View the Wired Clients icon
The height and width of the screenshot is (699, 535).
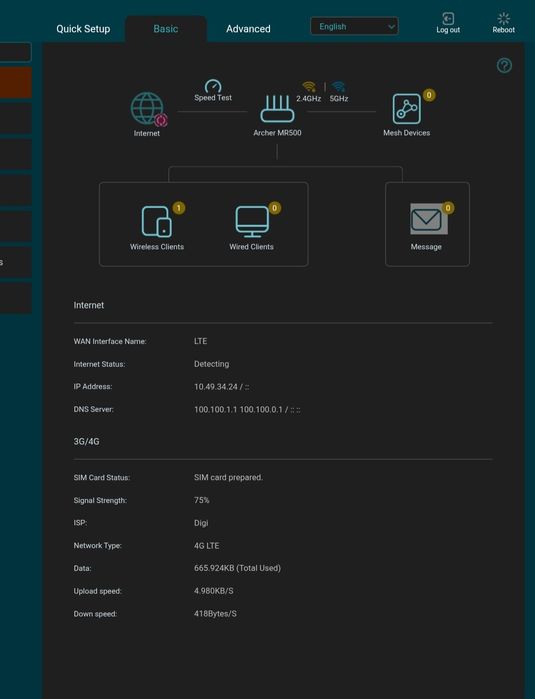(x=252, y=221)
